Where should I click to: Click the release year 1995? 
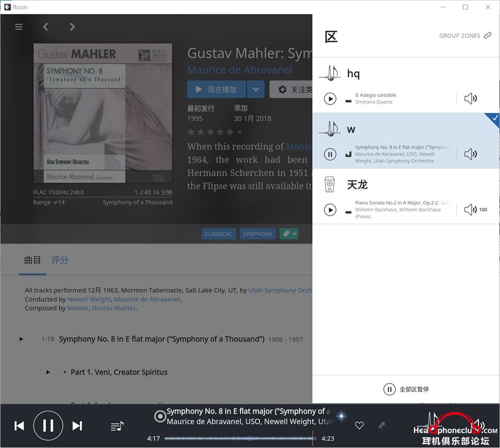click(195, 118)
